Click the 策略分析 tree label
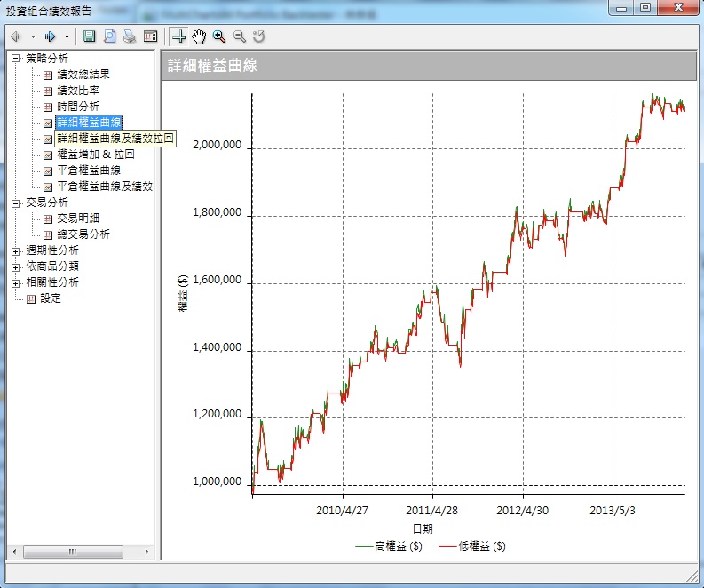 pyautogui.click(x=47, y=59)
